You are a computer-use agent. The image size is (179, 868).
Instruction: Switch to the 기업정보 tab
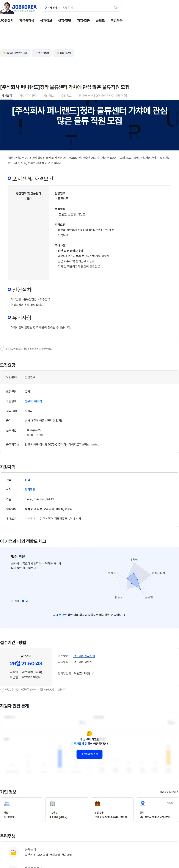pos(48,96)
